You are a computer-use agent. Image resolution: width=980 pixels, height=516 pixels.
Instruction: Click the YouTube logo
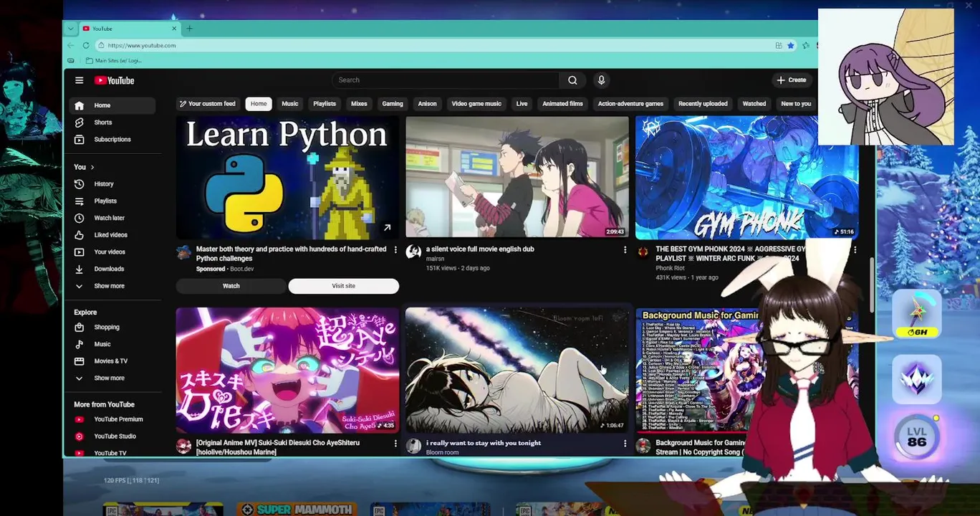tap(115, 80)
